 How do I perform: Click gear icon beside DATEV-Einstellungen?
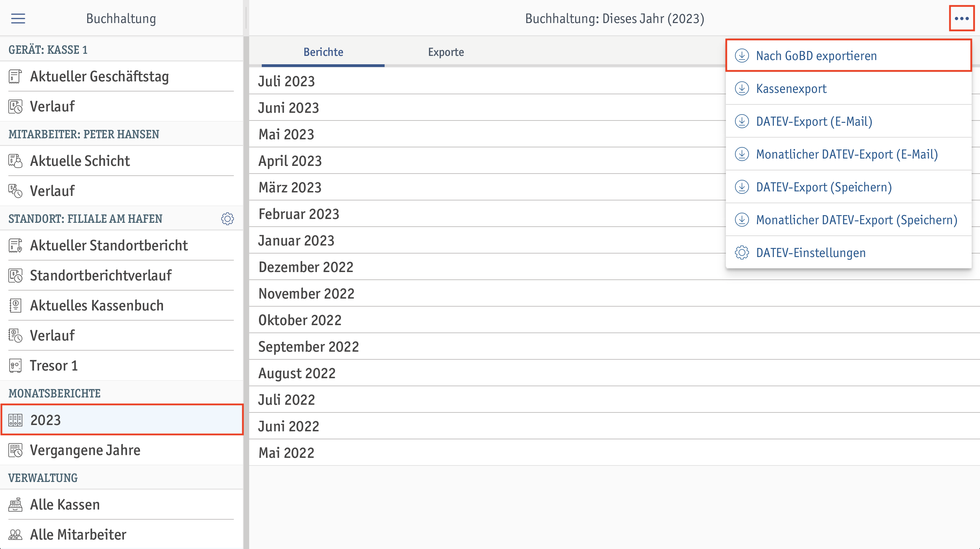(x=742, y=253)
